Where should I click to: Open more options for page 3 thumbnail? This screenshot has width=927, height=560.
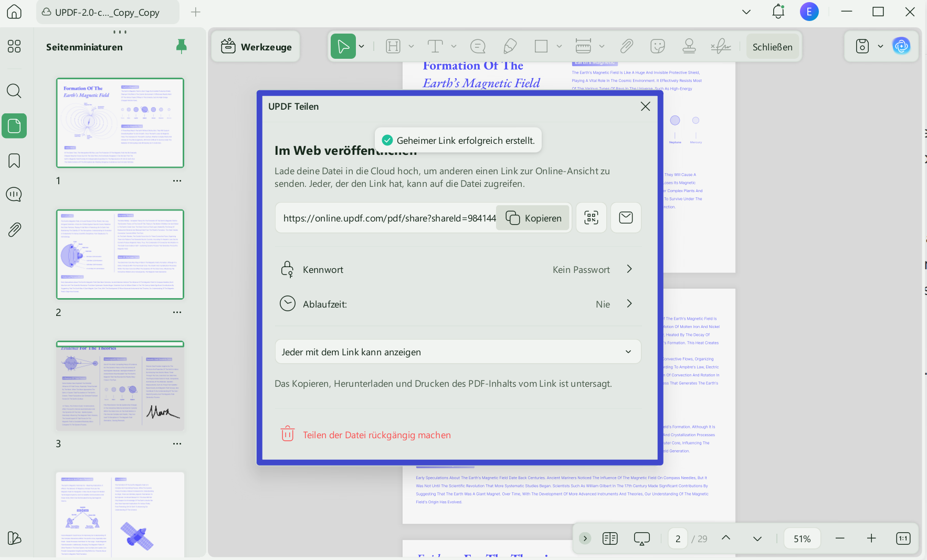click(x=177, y=444)
